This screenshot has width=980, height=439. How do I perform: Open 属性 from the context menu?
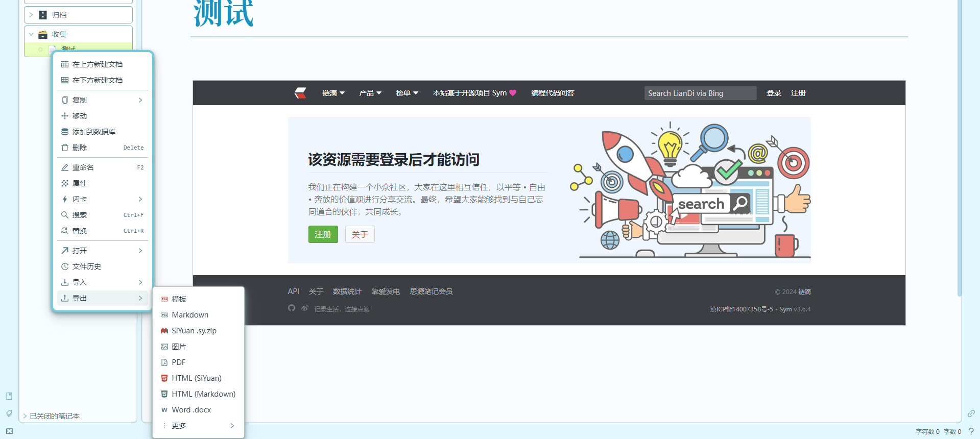(103, 183)
